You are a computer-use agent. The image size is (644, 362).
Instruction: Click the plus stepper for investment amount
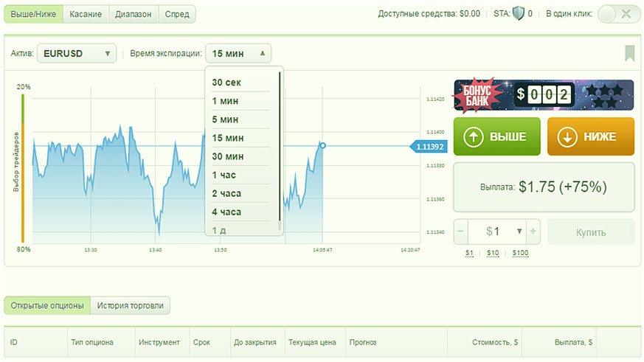(533, 232)
